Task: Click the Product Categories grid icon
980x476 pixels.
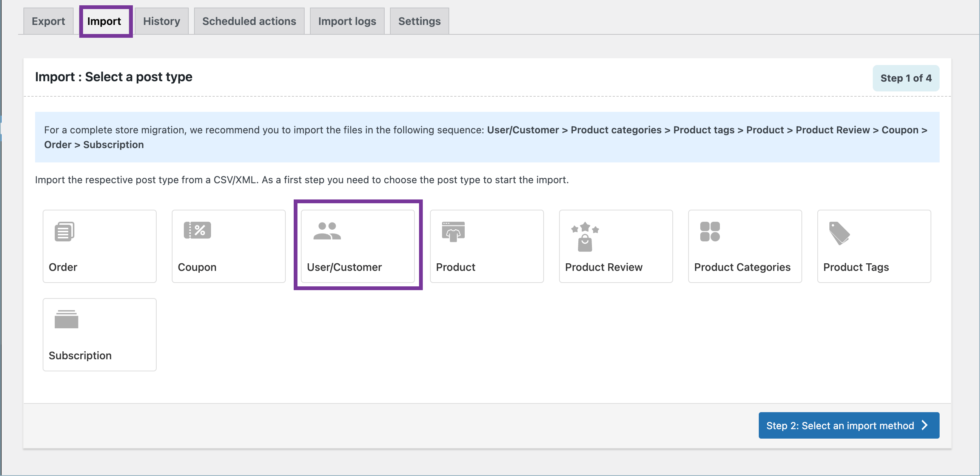Action: coord(709,232)
